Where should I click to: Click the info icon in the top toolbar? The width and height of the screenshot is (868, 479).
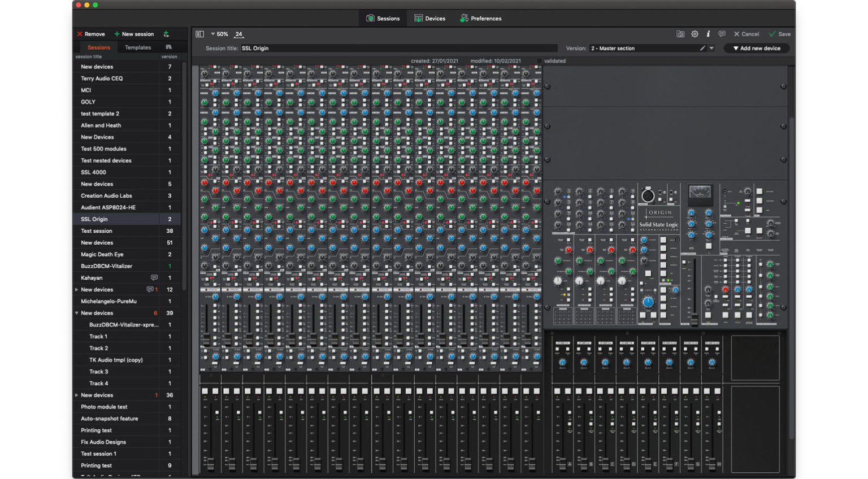tap(708, 34)
